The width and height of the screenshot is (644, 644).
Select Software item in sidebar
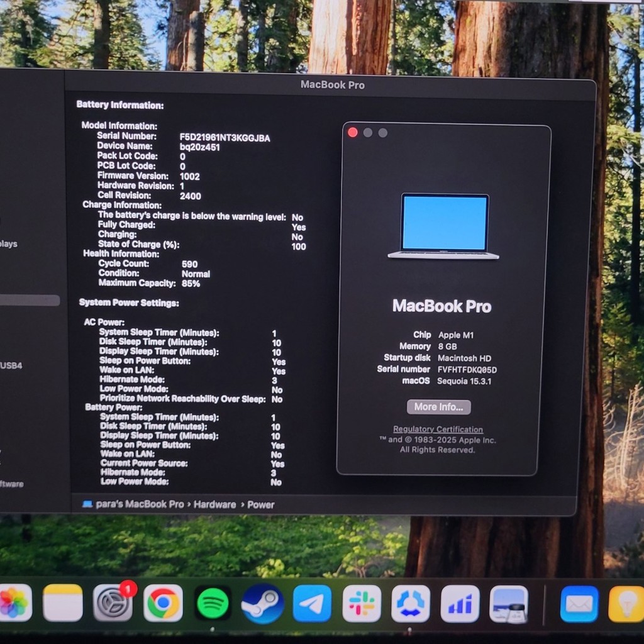(x=11, y=484)
